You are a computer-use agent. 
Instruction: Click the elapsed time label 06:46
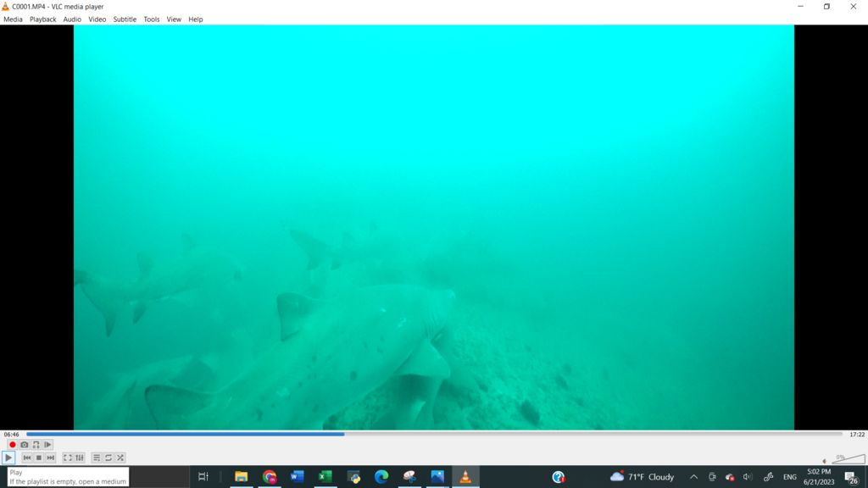pos(12,435)
